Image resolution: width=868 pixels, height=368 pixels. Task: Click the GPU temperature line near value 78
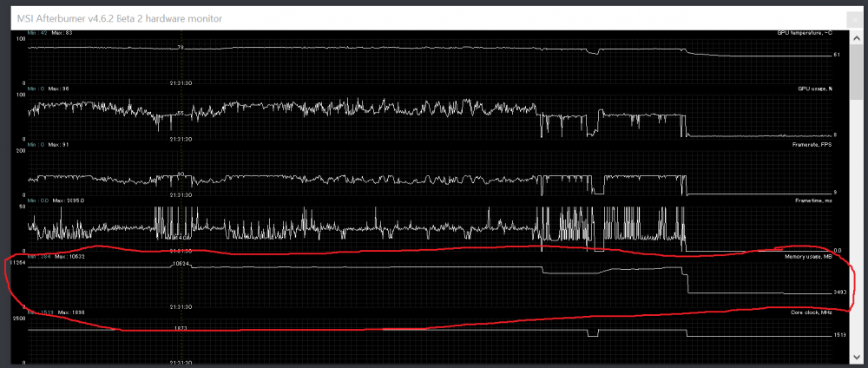point(181,48)
